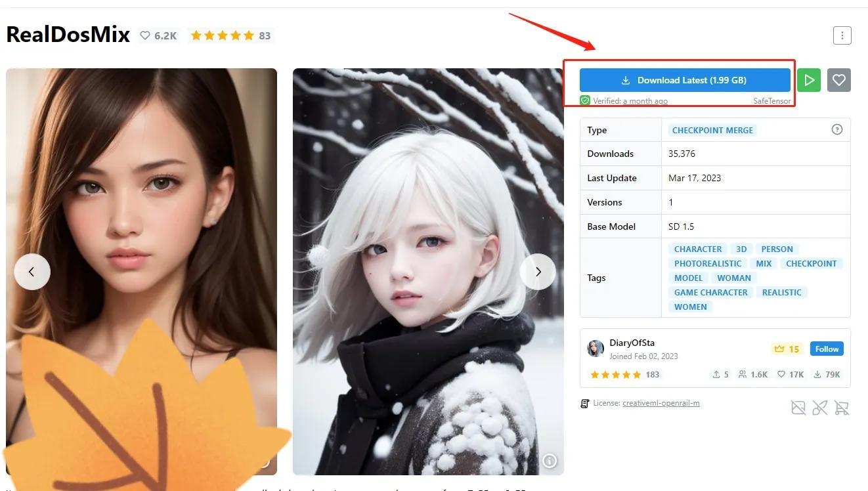Click the crown rank 15 badge
This screenshot has width=868, height=491.
click(787, 349)
